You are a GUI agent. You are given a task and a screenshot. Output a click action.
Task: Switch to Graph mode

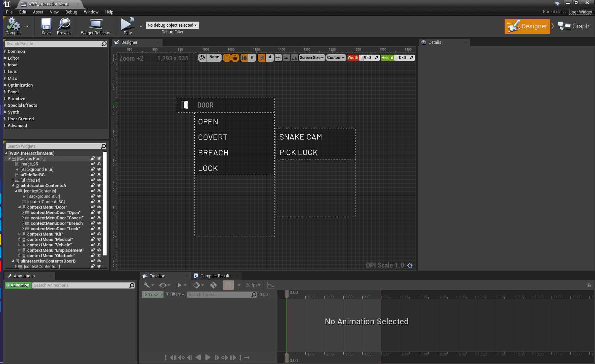click(574, 26)
